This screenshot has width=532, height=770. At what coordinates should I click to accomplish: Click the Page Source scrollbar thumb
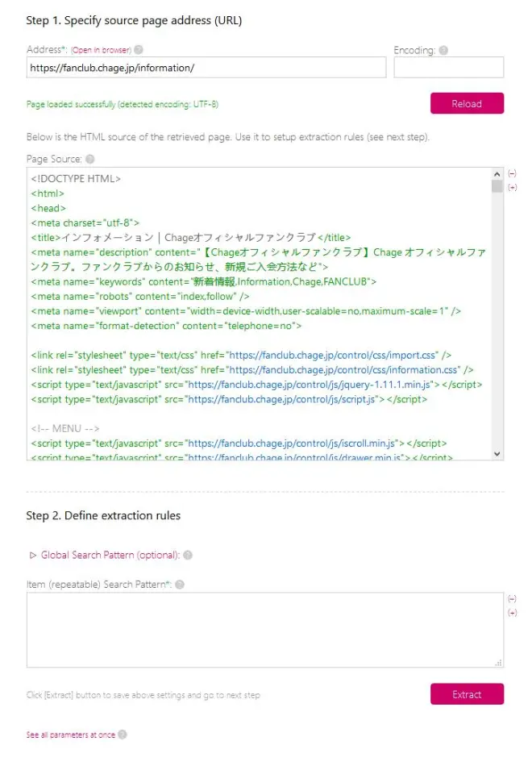tap(497, 186)
